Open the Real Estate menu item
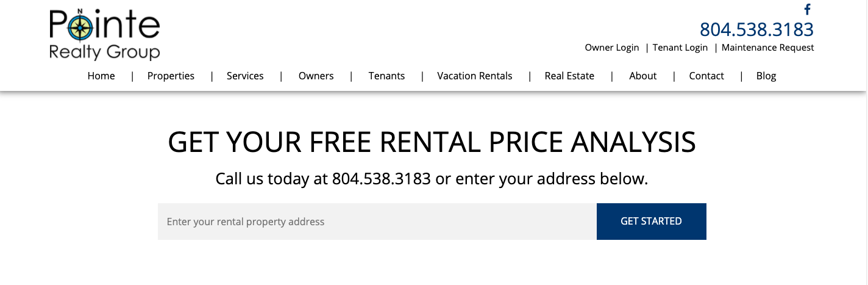This screenshot has width=868, height=285. [x=569, y=76]
